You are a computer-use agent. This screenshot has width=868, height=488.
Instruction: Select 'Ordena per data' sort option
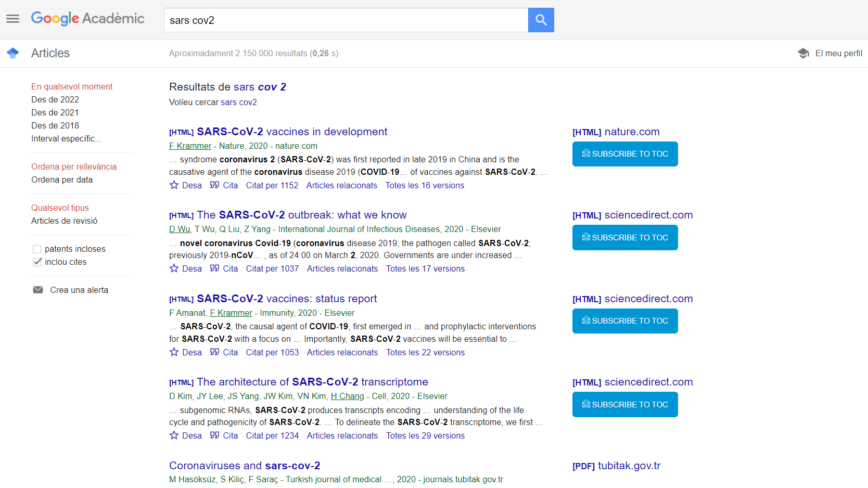[x=62, y=179]
